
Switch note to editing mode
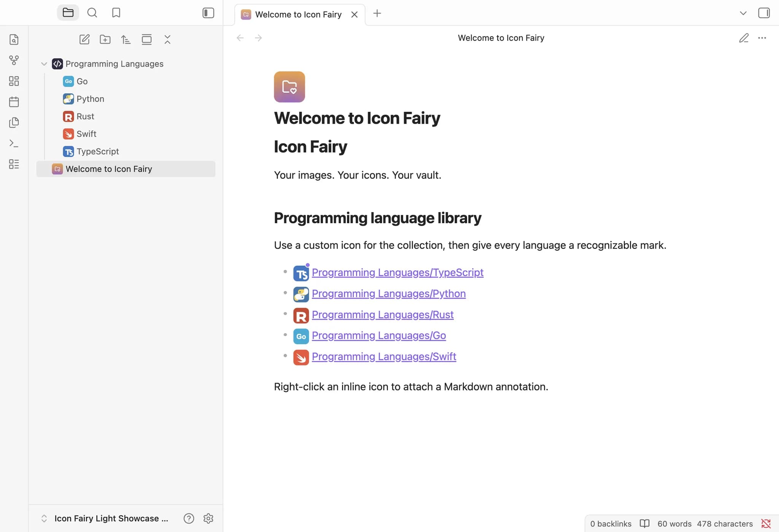[744, 38]
